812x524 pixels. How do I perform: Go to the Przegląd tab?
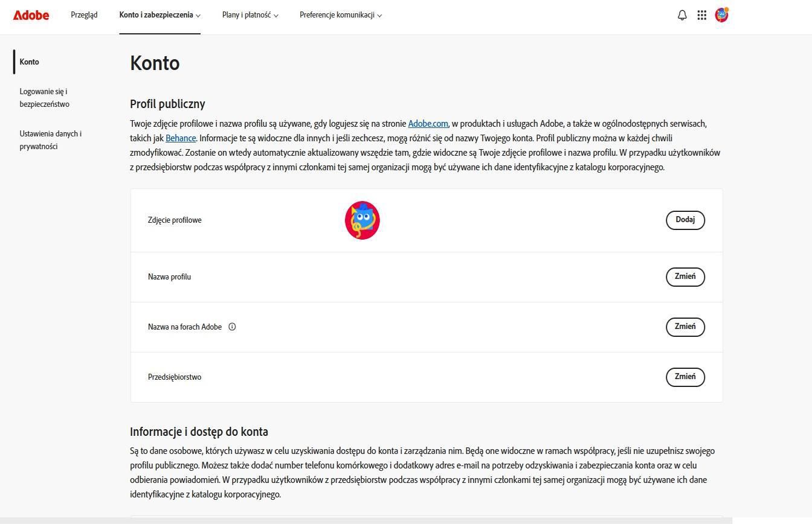pos(84,15)
